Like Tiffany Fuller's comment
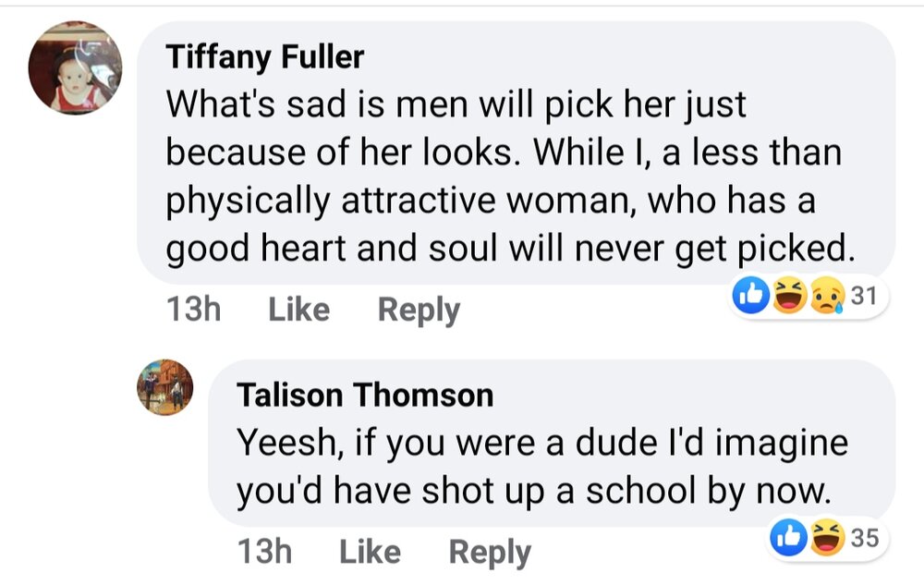Viewport: 924px width, 585px height. [x=298, y=309]
